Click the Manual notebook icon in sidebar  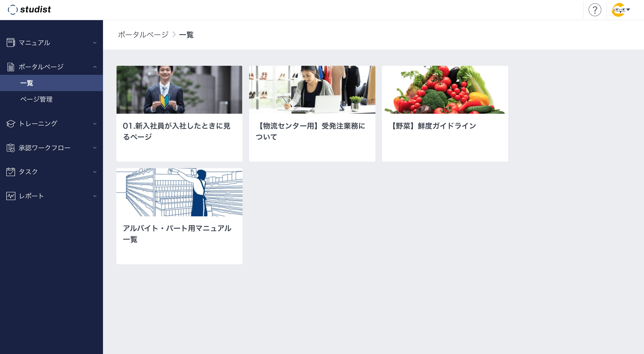point(10,42)
